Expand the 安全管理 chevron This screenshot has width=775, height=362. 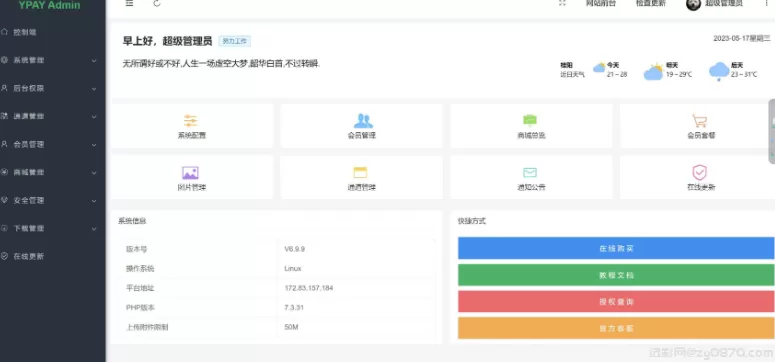(94, 201)
